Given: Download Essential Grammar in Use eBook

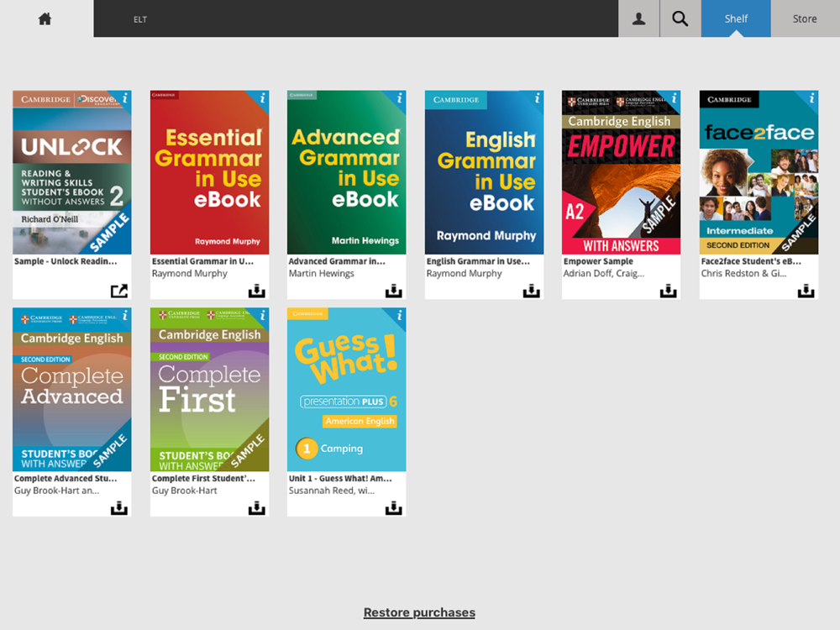Looking at the screenshot, I should pyautogui.click(x=256, y=291).
